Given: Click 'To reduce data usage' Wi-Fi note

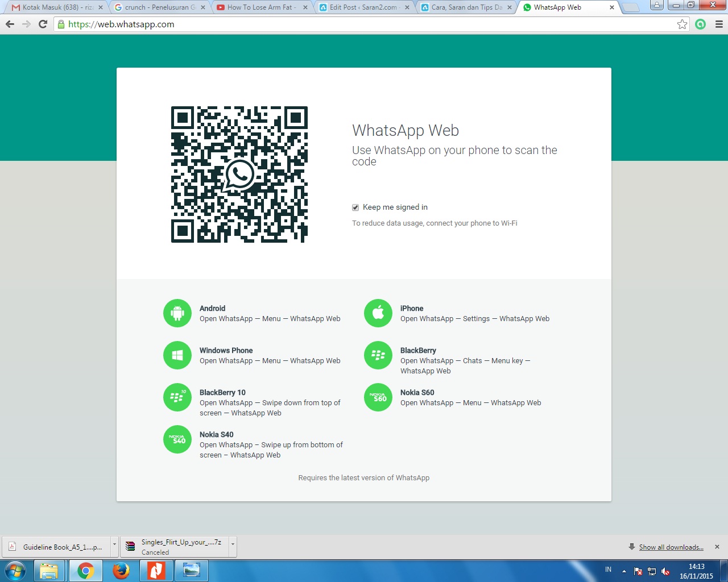Looking at the screenshot, I should pos(435,223).
